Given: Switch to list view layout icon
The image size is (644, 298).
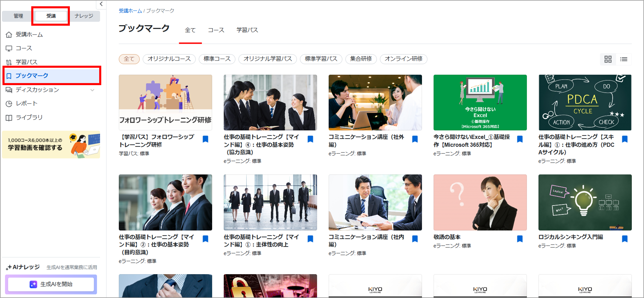Looking at the screenshot, I should [624, 59].
